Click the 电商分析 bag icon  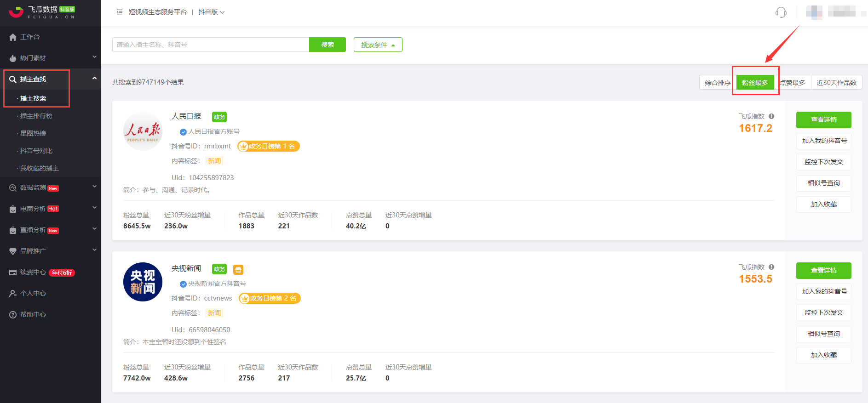(x=13, y=209)
